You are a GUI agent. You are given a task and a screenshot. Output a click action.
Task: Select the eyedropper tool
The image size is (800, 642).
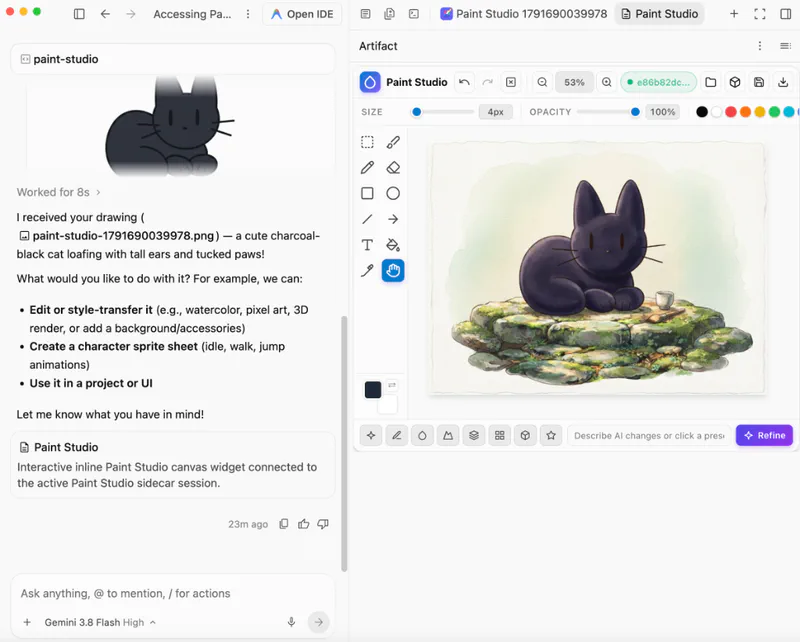point(367,270)
